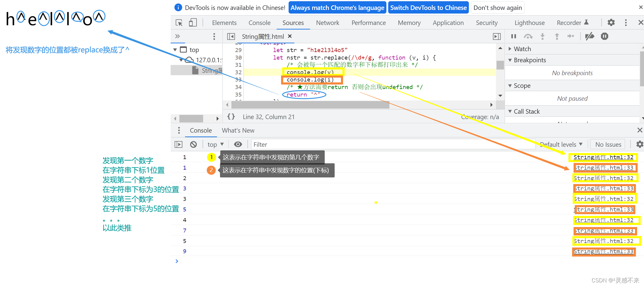Pretty-print source using the {} icon
This screenshot has height=286, width=644.
click(231, 117)
